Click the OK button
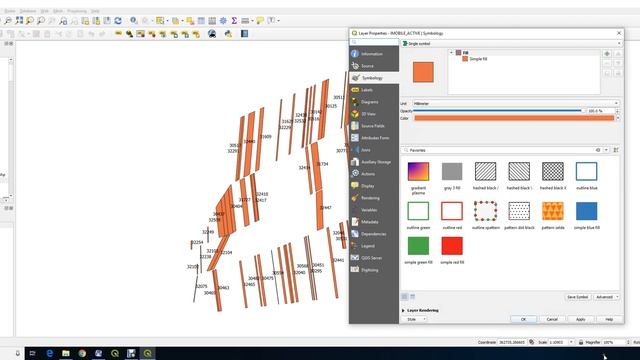The image size is (640, 360). pos(523,319)
